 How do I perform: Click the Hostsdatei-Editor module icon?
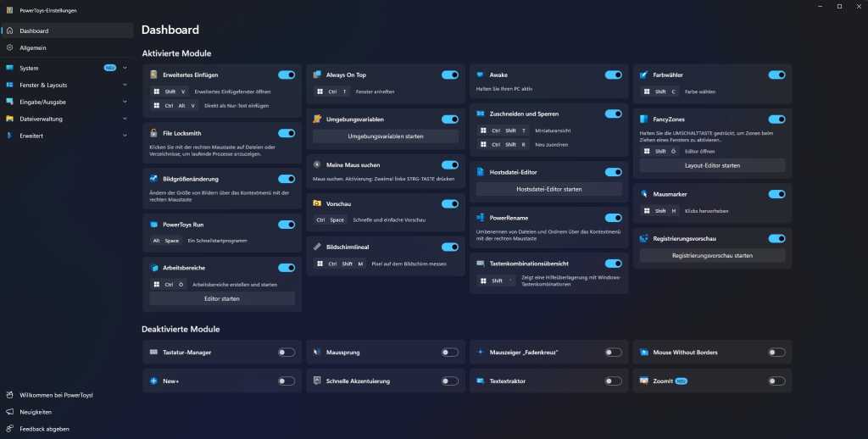pyautogui.click(x=480, y=172)
